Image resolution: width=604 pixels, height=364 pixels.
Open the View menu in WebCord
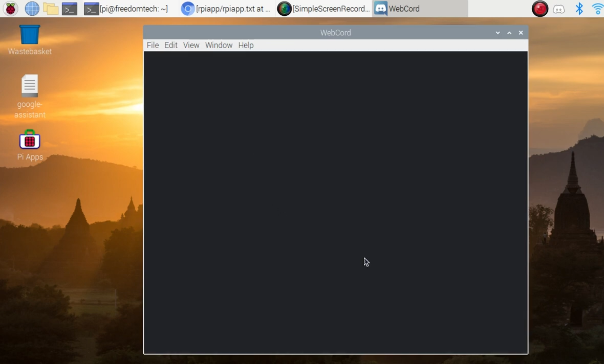coord(191,45)
